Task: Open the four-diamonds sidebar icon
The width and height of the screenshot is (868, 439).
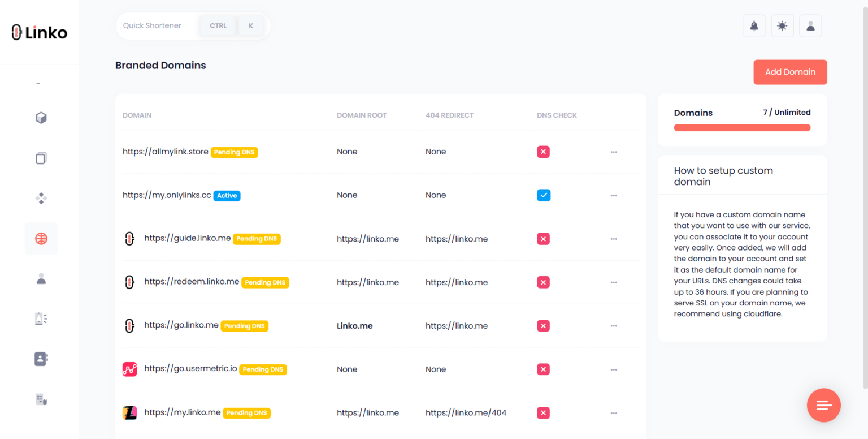Action: (x=41, y=199)
